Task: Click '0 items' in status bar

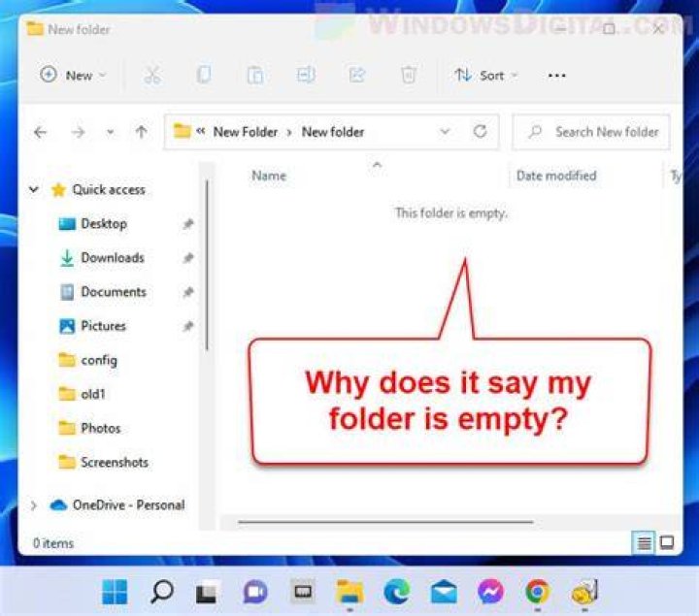Action: pos(53,543)
